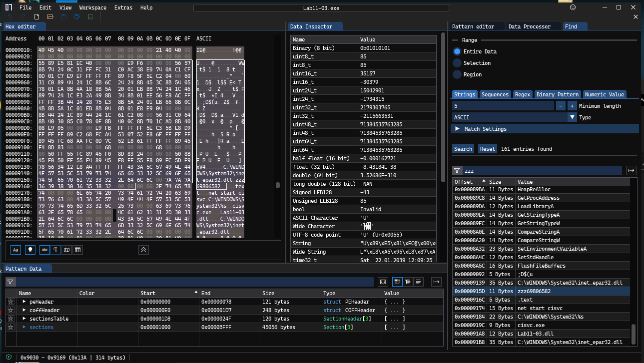Increase minimum length with plus button
Viewport: 644px width, 363px height.
pos(572,106)
